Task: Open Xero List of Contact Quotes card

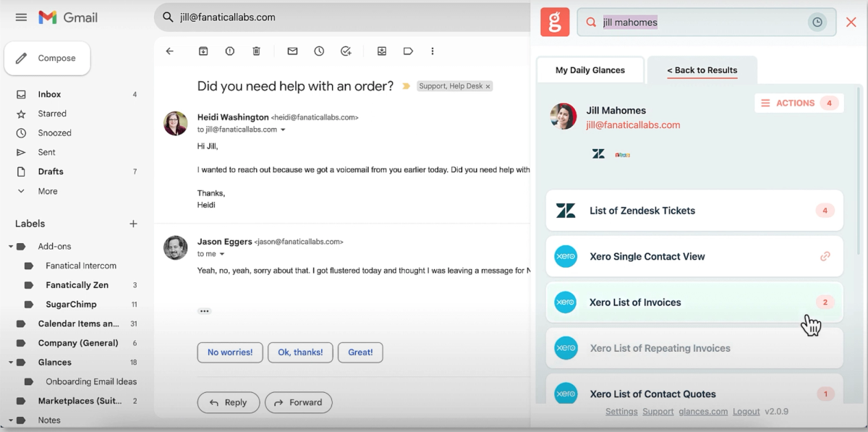Action: (x=694, y=389)
